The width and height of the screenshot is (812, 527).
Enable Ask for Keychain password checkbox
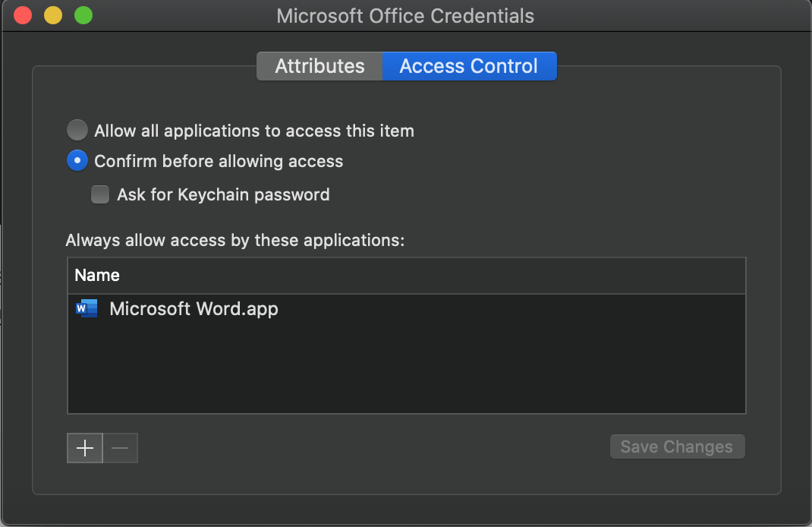point(100,195)
